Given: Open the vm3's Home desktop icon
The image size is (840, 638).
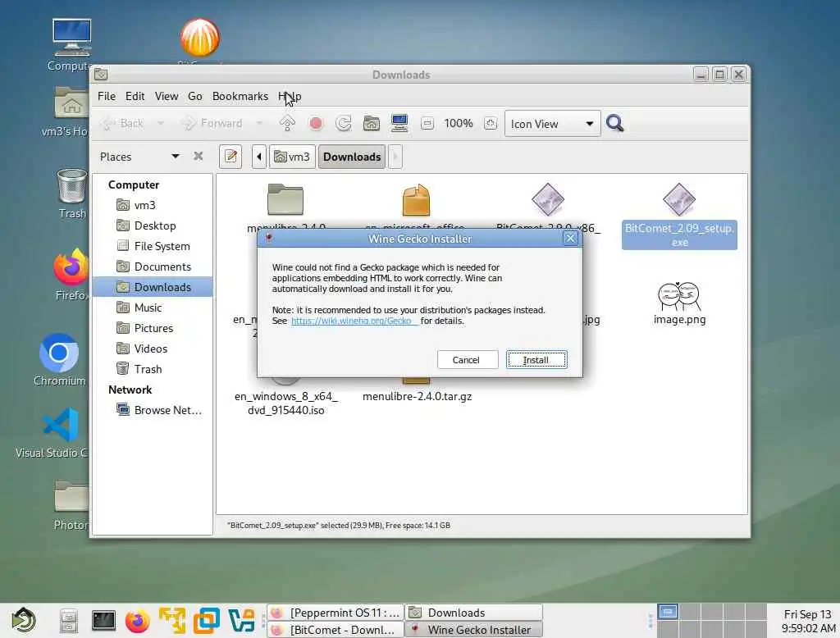Looking at the screenshot, I should 72,103.
